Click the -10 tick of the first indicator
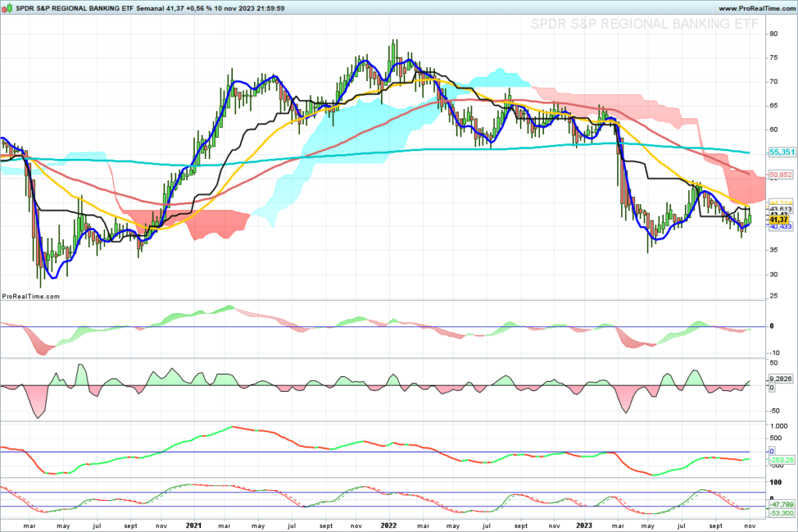798x532 pixels. (774, 353)
